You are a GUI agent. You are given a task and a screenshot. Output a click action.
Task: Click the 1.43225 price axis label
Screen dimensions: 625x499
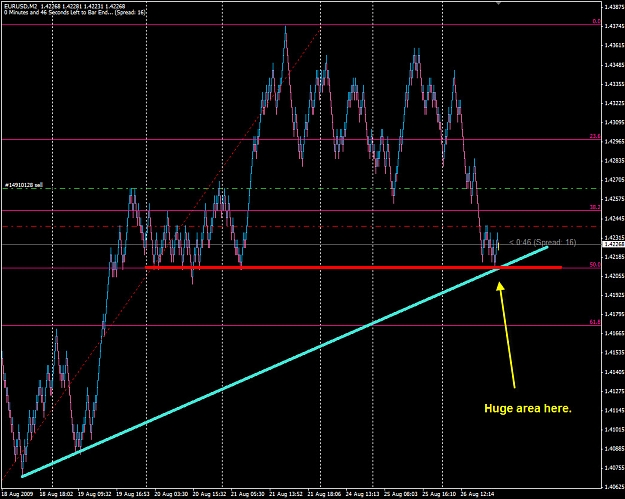click(x=614, y=103)
